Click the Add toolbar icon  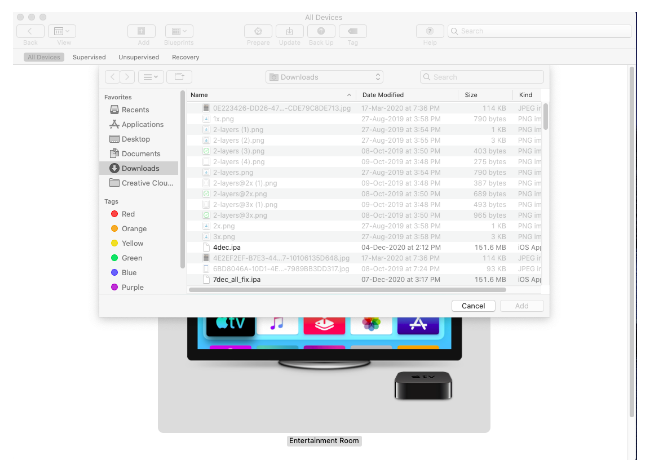point(142,31)
